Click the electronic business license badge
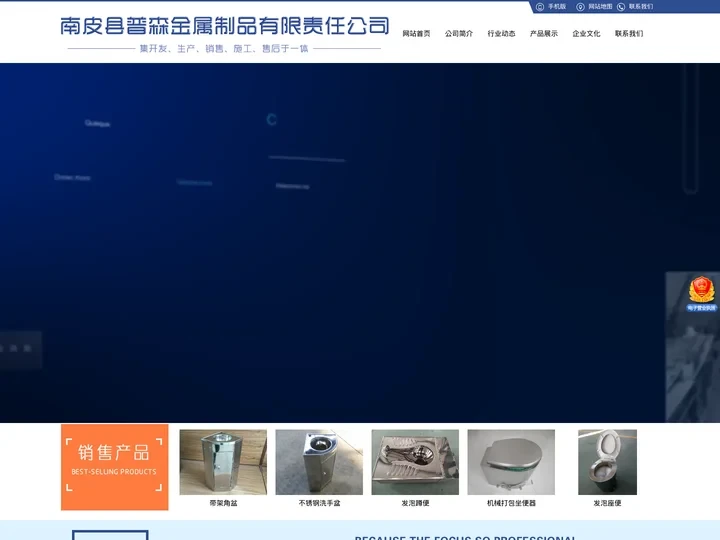720x540 pixels. 701,293
